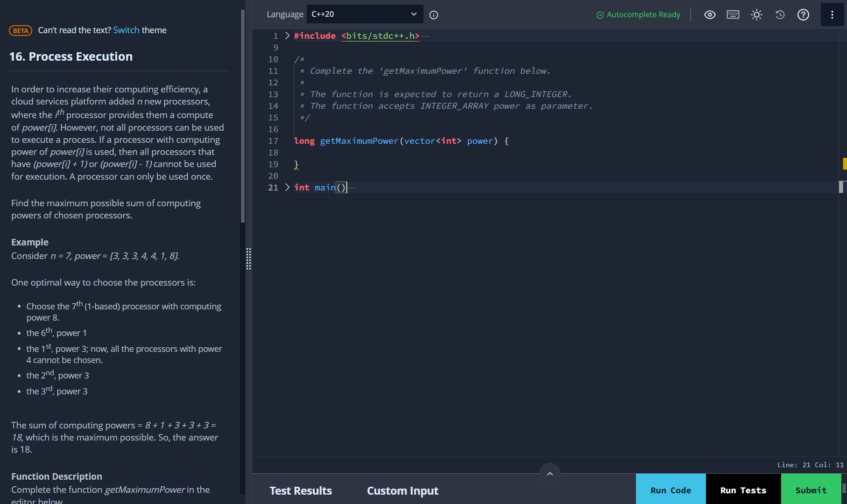The width and height of the screenshot is (847, 504).
Task: Expand the folded int main() block
Action: click(x=287, y=188)
